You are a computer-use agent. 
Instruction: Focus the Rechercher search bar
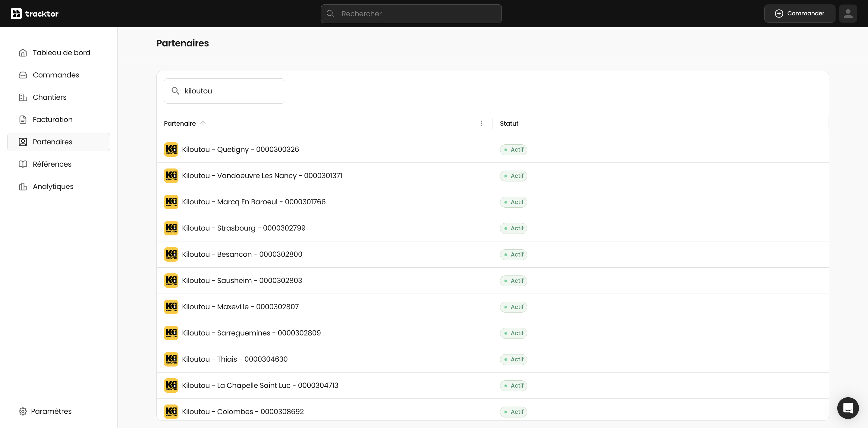[411, 14]
